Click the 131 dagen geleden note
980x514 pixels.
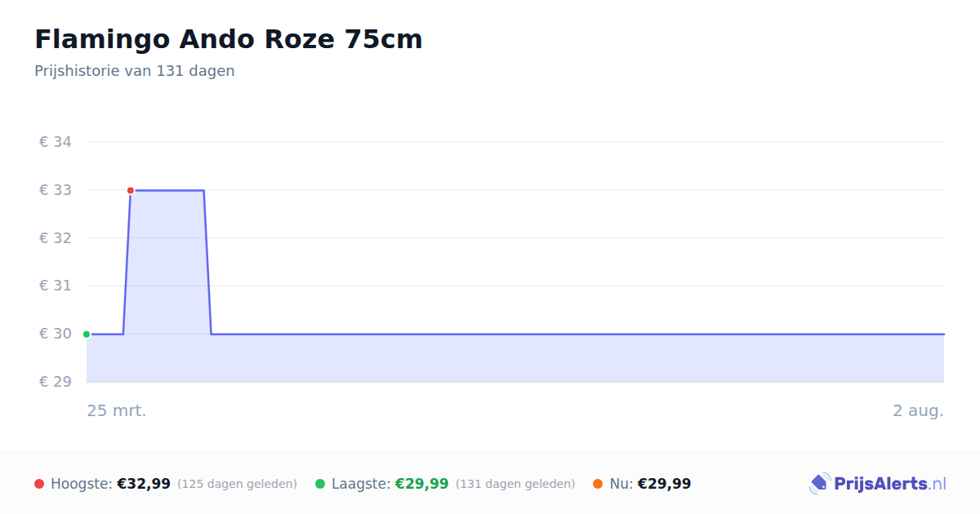coord(515,484)
